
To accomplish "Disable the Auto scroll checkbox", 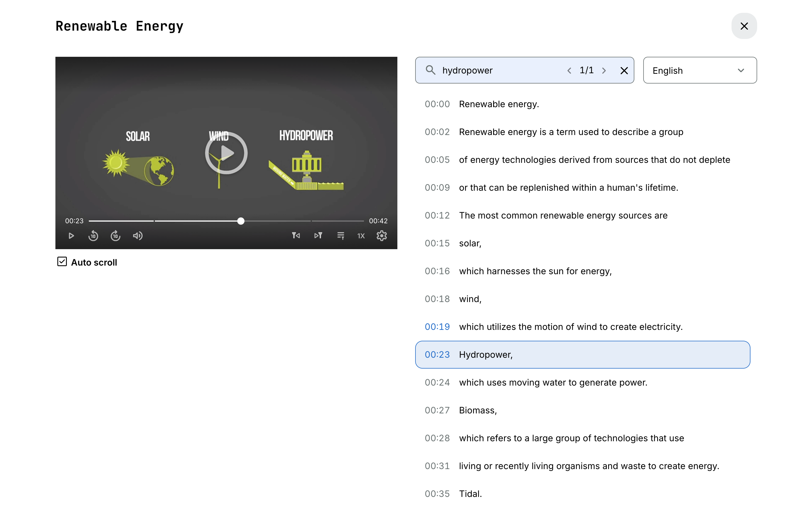I will tap(62, 262).
